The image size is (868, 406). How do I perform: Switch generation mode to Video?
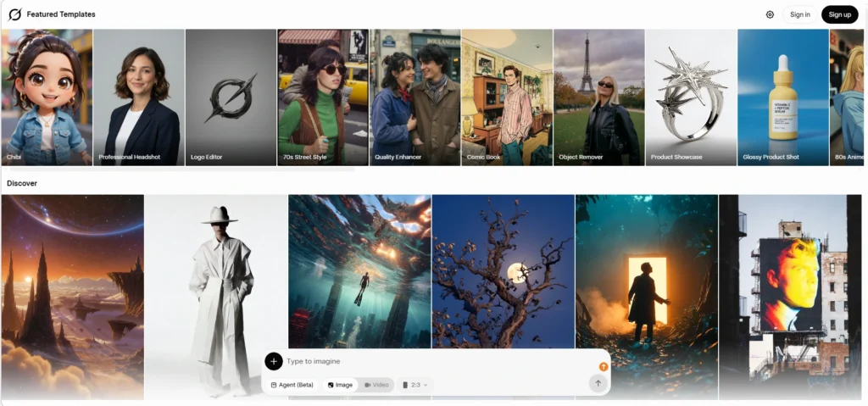tap(376, 385)
